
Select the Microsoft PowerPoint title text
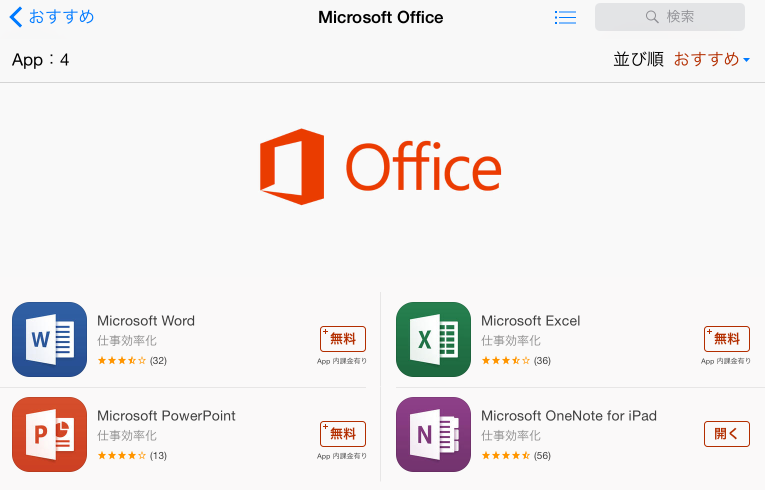coord(166,416)
